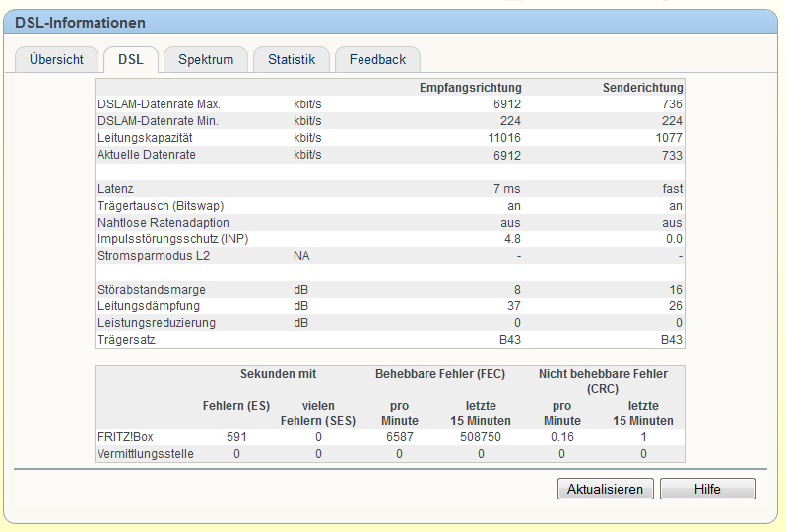Select the Leistungsreduzierung label
The height and width of the screenshot is (532, 786).
157,323
